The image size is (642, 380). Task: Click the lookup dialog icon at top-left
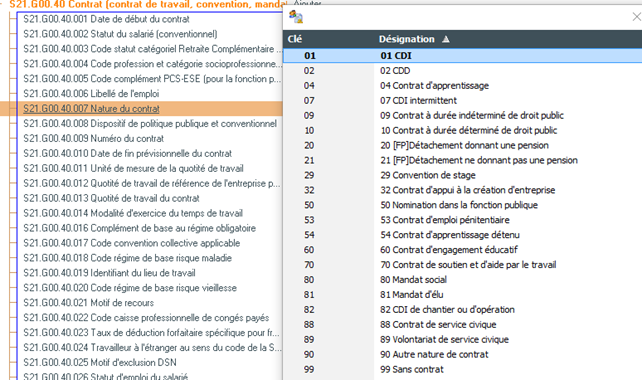point(296,17)
